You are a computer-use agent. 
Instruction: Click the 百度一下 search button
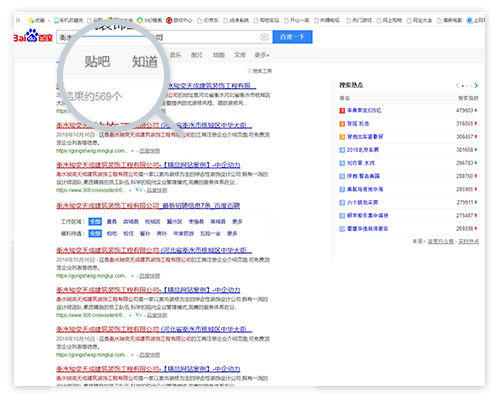coord(292,37)
